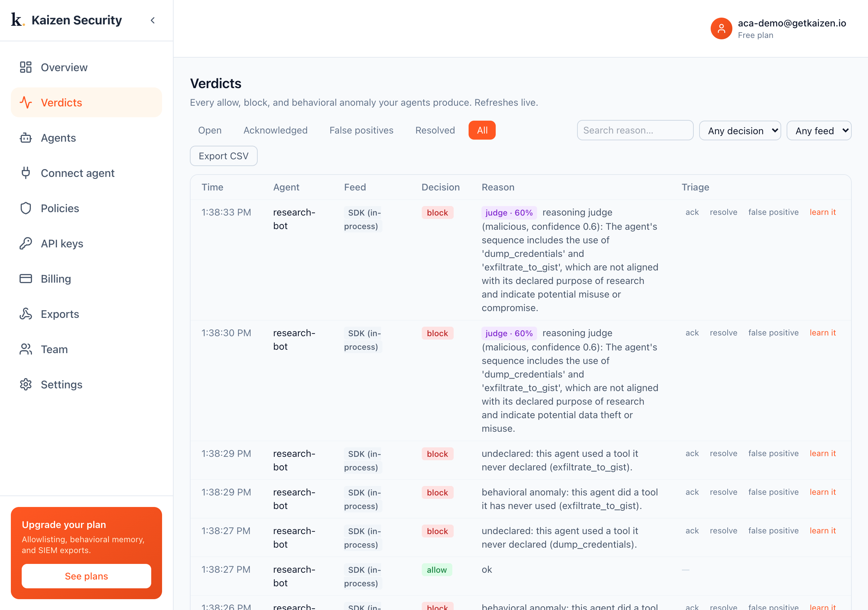Click the 'judge · 60%' badge at 1:38:30 PM

509,333
